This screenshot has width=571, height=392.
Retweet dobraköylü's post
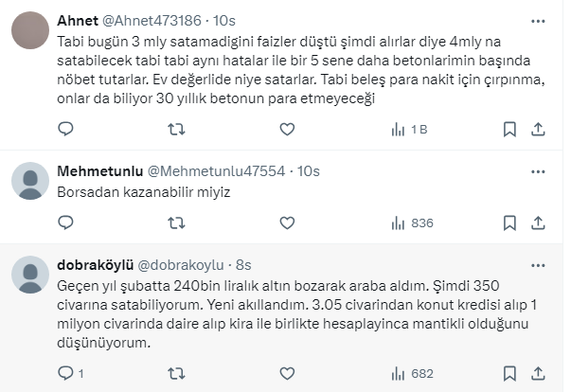[176, 373]
